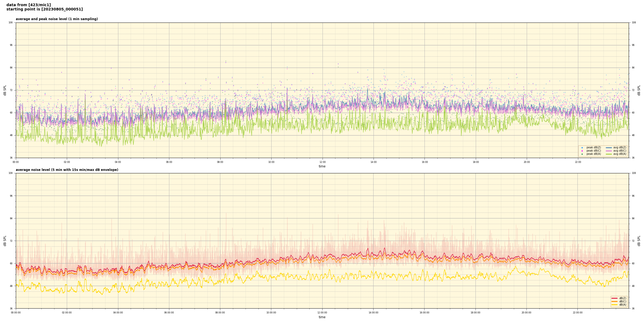The image size is (644, 322).
Task: Click the peak dB(C) legend marker
Action: click(582, 151)
